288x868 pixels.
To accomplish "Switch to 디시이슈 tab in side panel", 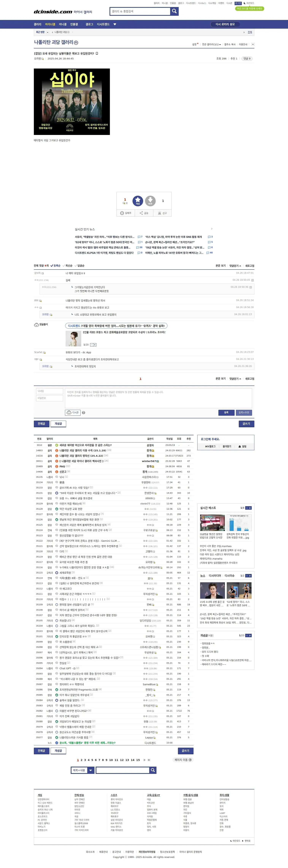I will click(230, 576).
